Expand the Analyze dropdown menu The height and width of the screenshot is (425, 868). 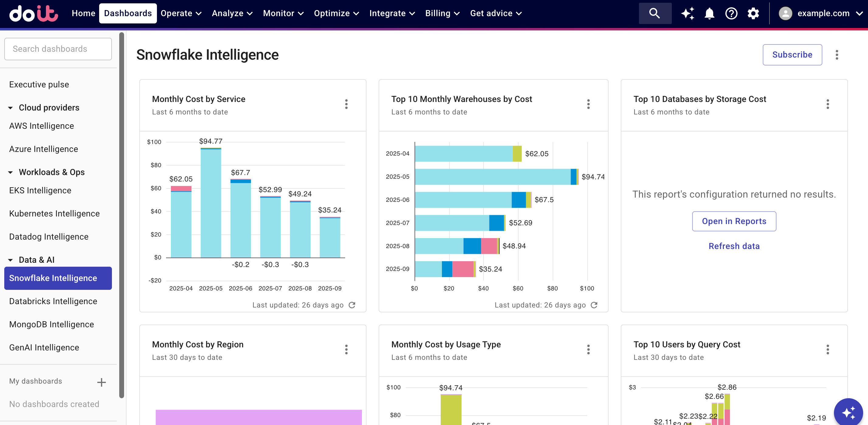(232, 13)
